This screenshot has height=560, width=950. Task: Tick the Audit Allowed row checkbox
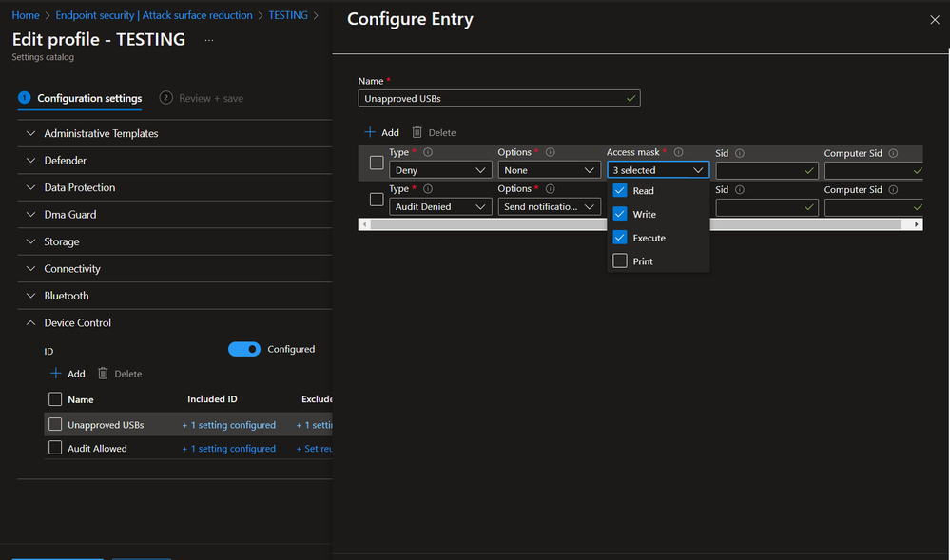[55, 448]
